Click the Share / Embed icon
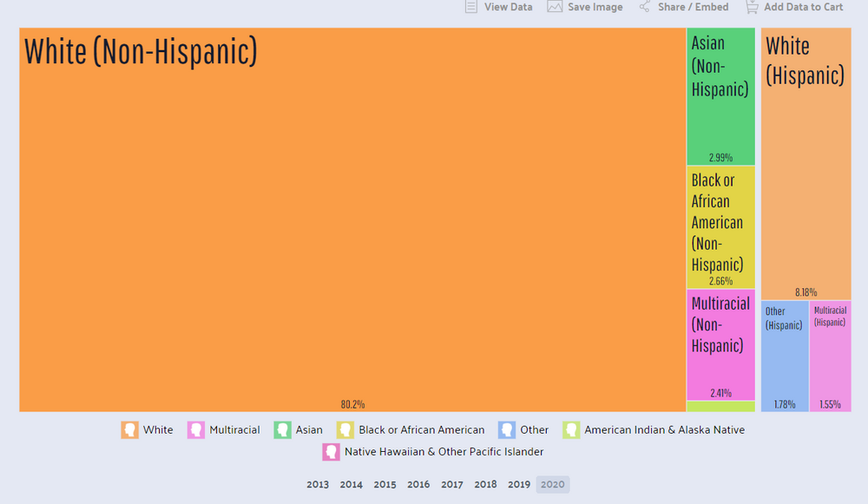This screenshot has height=504, width=868. click(x=644, y=7)
